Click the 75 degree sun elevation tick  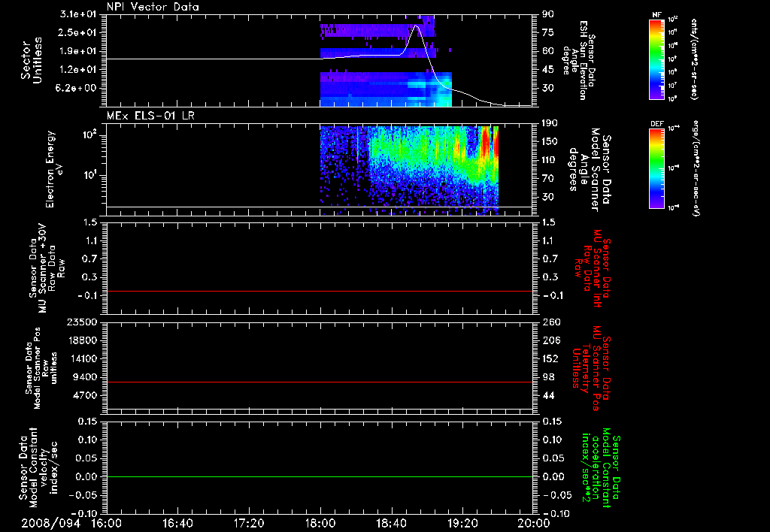tap(548, 32)
